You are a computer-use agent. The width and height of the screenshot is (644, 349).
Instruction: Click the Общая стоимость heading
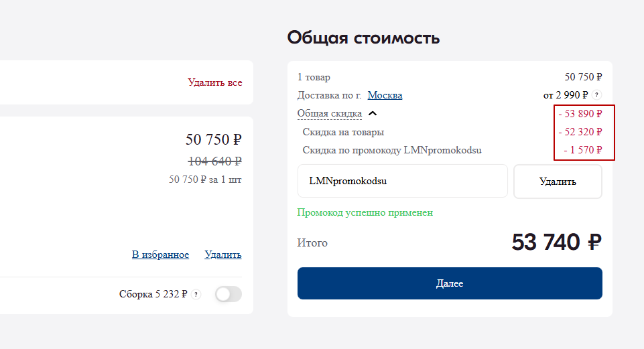point(363,38)
